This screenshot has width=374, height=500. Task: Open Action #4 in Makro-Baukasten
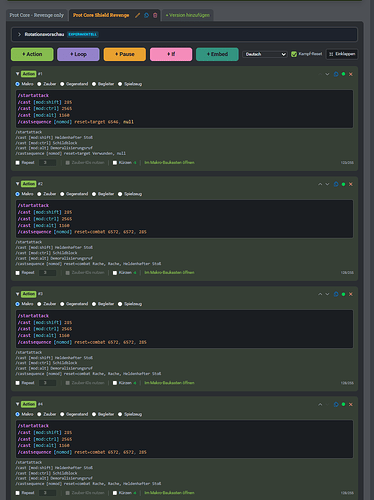(169, 493)
